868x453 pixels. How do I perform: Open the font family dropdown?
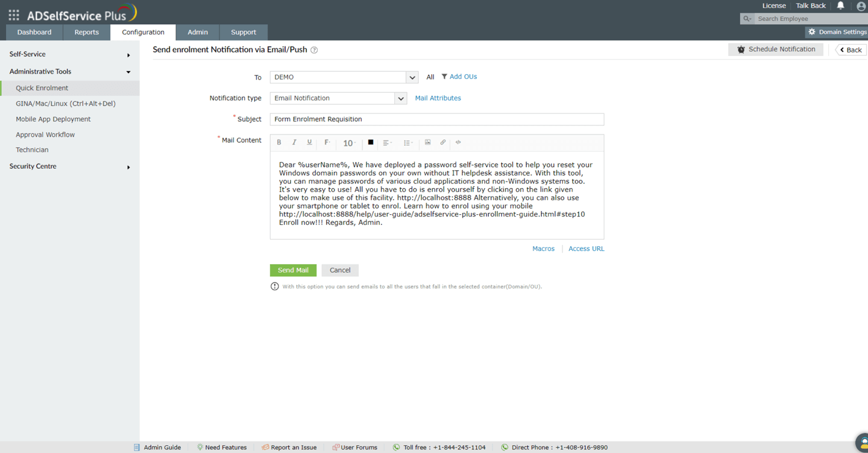pyautogui.click(x=327, y=142)
